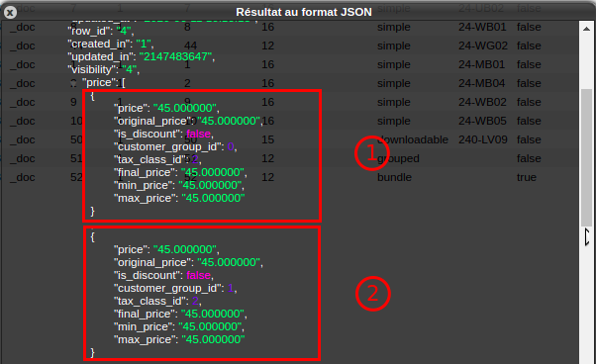Click the "visibility": "4" line

(x=104, y=69)
